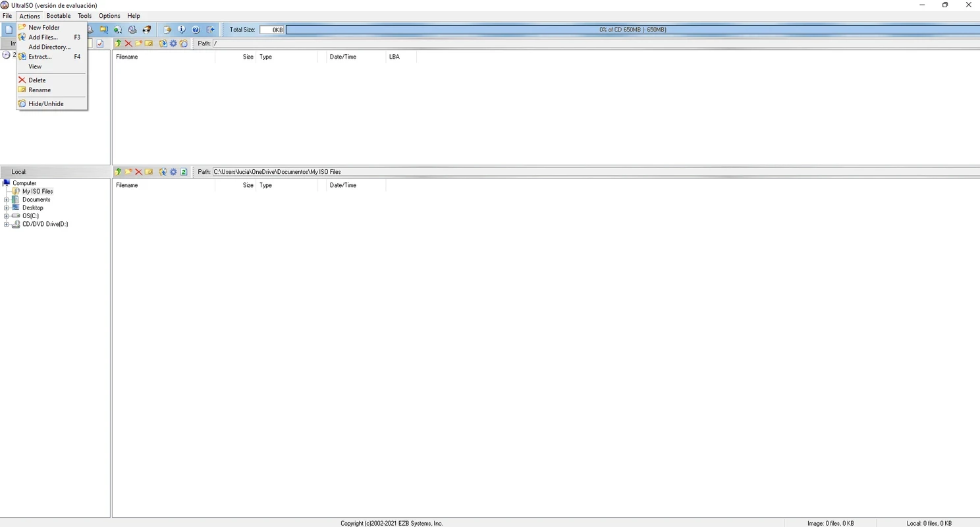Click the Local path input field

click(x=593, y=172)
